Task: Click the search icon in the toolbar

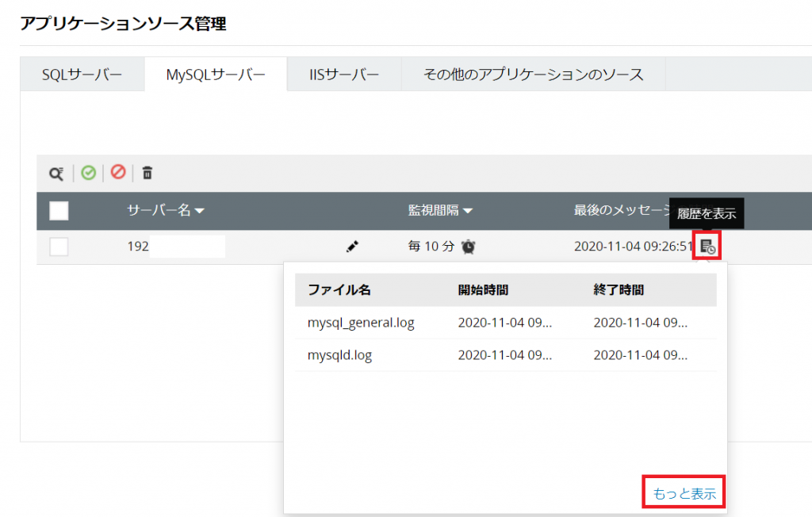Action: 56,174
